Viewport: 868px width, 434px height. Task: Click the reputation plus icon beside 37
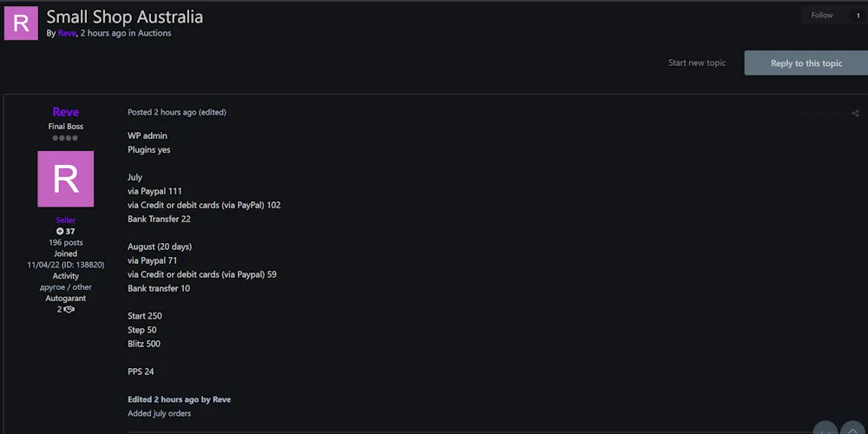click(x=60, y=232)
